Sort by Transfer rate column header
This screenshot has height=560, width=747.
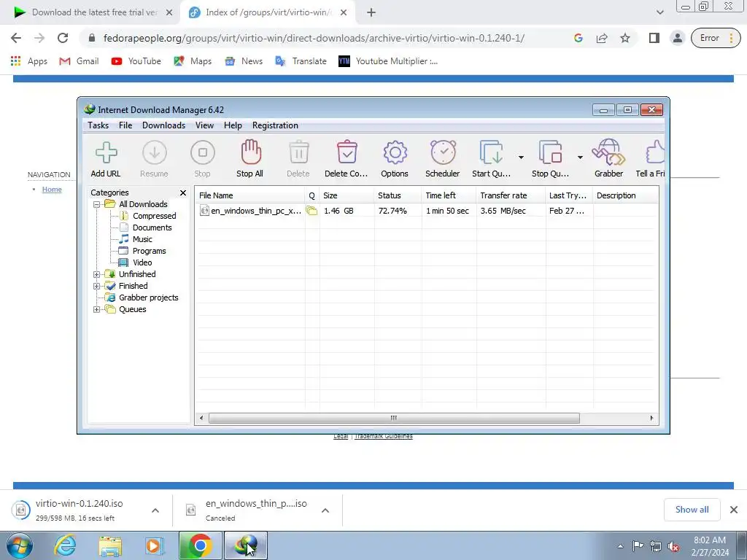(x=511, y=195)
